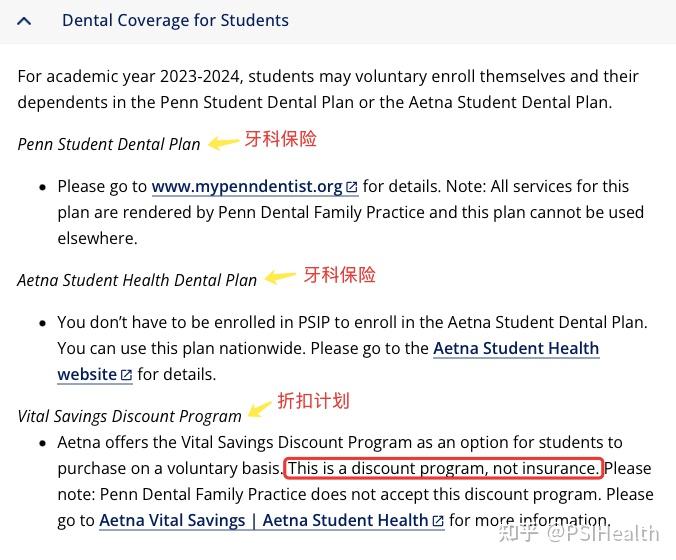Image resolution: width=676 pixels, height=560 pixels.
Task: Click external-link icon after Aetna Vital Savings link
Action: click(438, 521)
